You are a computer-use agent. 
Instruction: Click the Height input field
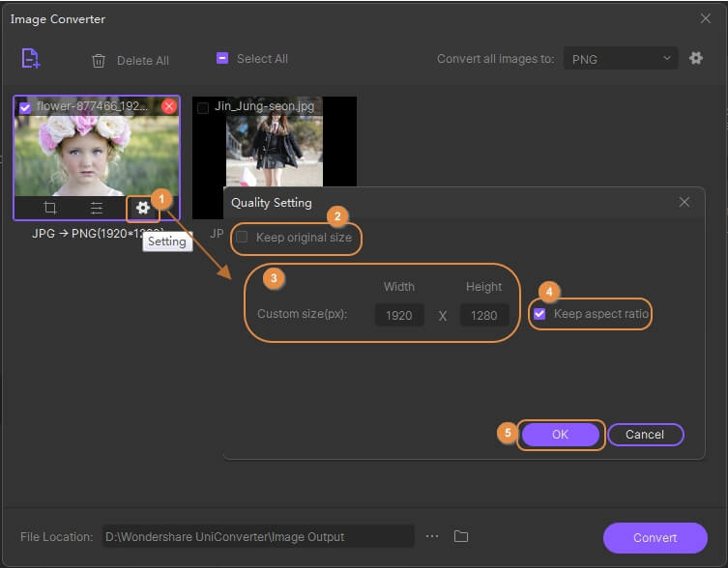point(483,315)
